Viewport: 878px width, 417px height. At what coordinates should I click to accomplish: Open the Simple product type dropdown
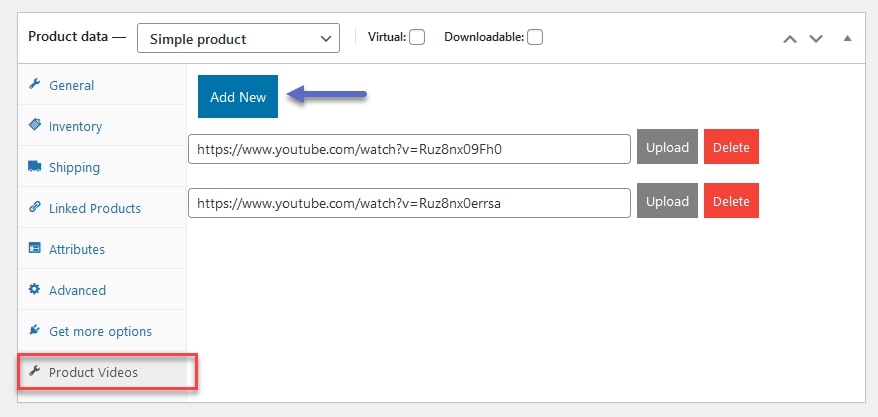point(238,38)
